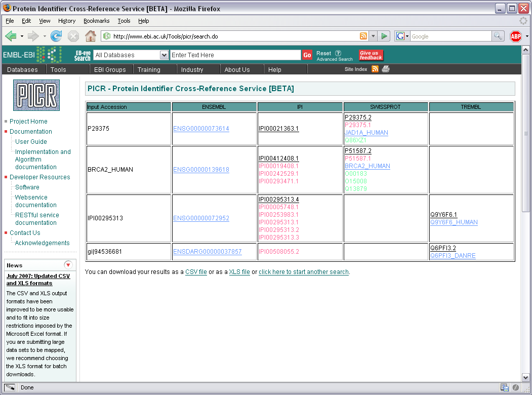Open the Tools menu in Firefox

pos(124,21)
